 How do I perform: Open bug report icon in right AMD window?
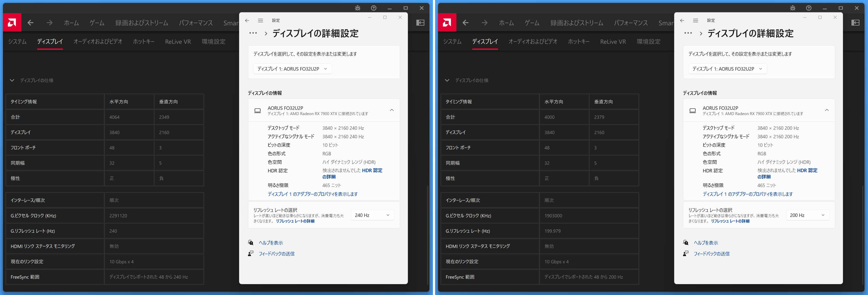(792, 8)
